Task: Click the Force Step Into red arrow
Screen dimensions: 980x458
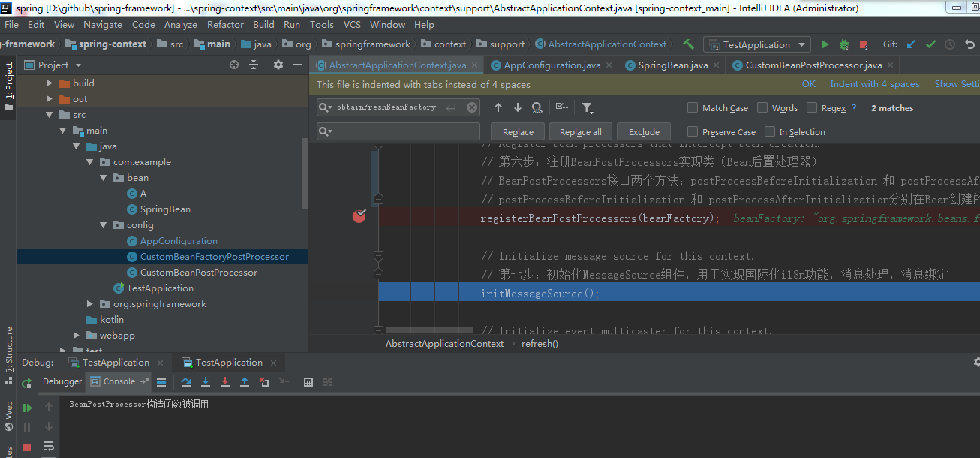Action: [x=225, y=381]
